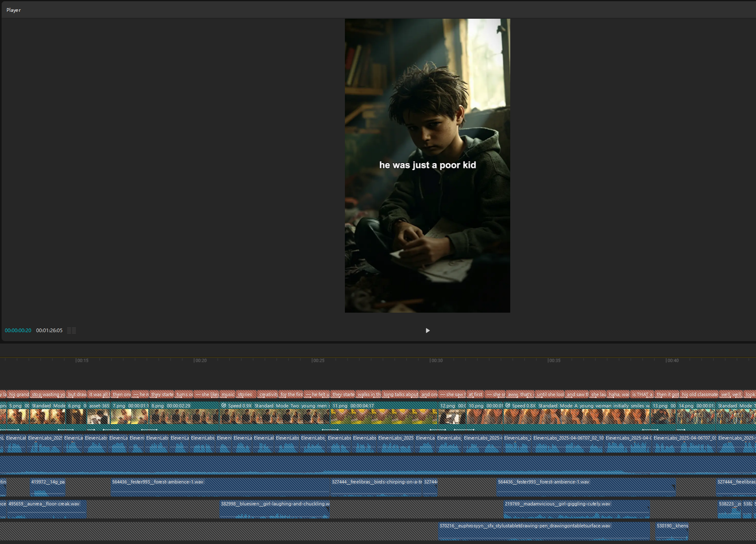
Task: Select the 'his old classmate' caption clip
Action: click(700, 394)
